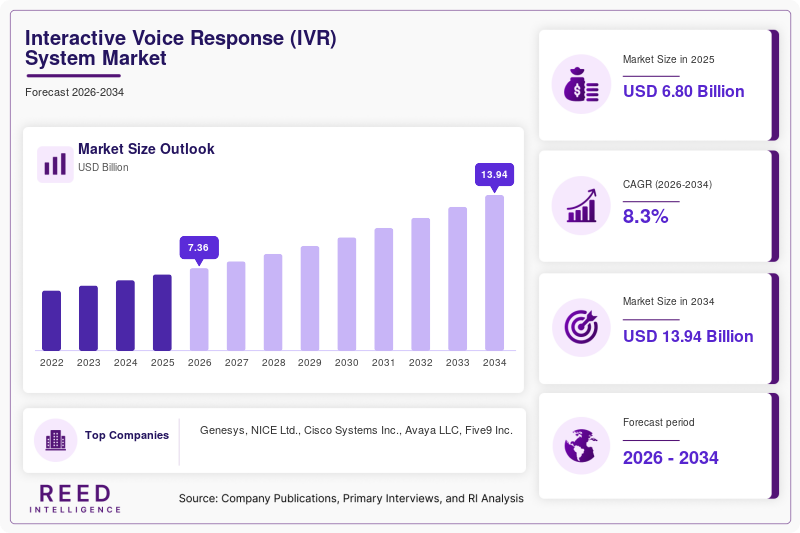This screenshot has width=800, height=533.
Task: Click the Source attribution line
Action: (x=351, y=498)
